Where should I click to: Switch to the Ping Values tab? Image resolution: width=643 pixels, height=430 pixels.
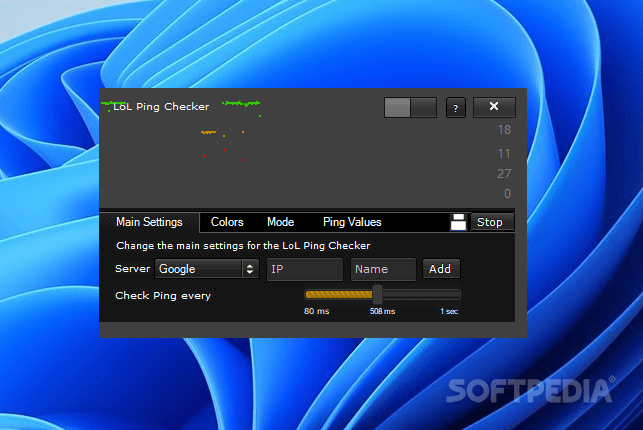coord(352,222)
